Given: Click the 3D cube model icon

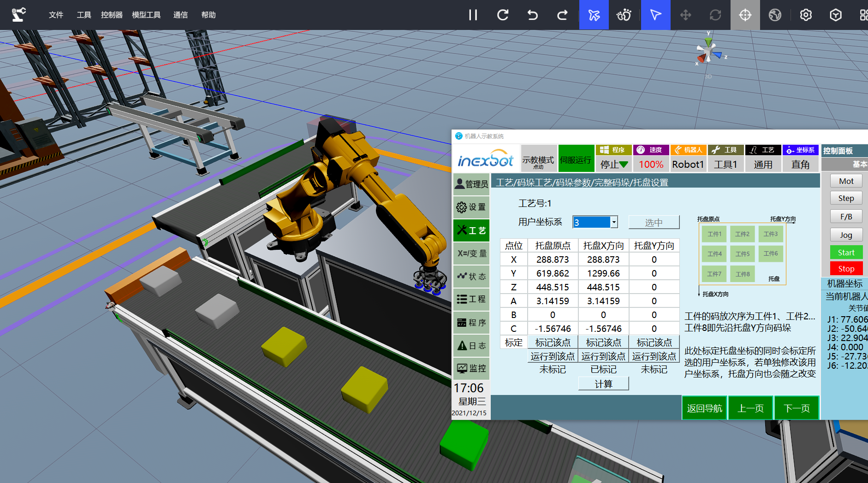Looking at the screenshot, I should (x=836, y=15).
